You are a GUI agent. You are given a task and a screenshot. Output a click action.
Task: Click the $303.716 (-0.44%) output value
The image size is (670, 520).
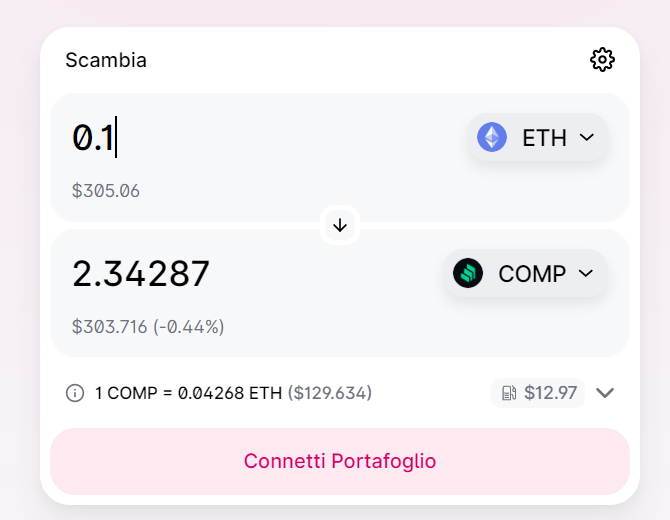[x=148, y=326]
